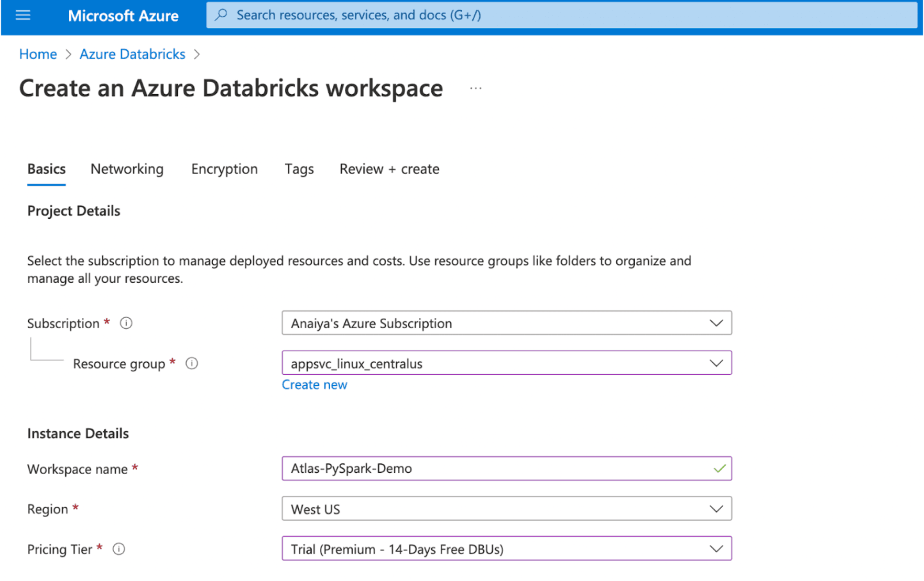Click the Create new resource group link
The width and height of the screenshot is (924, 581).
click(314, 385)
